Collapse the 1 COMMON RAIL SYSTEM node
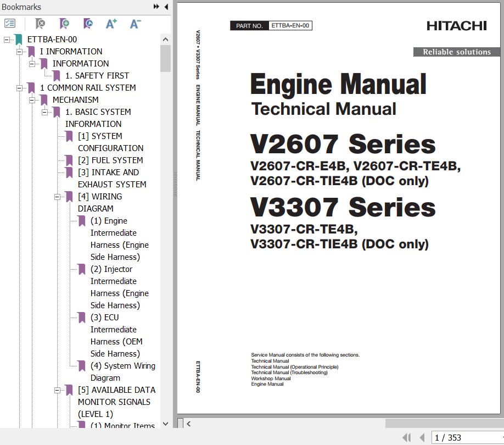504x445 pixels. [19, 88]
